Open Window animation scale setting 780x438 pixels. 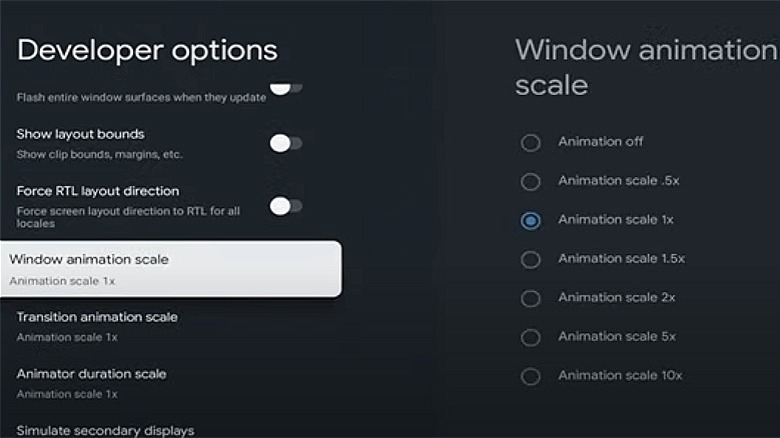coord(170,268)
